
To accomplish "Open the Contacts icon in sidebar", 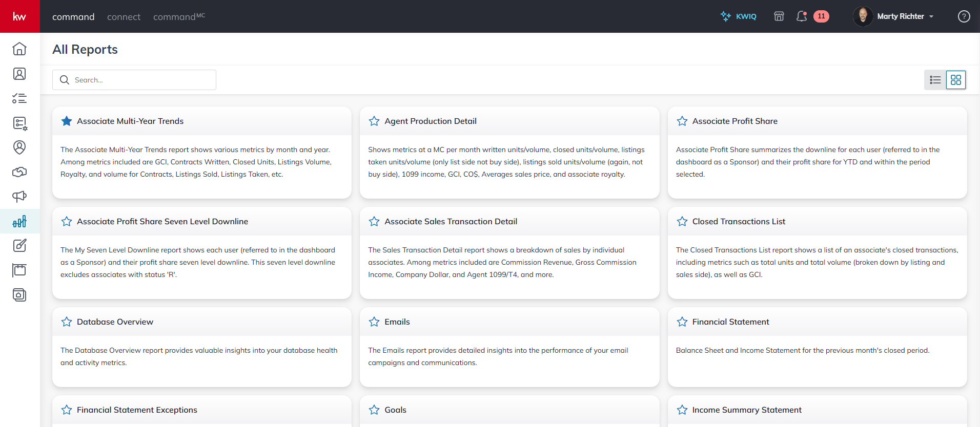I will [x=19, y=74].
